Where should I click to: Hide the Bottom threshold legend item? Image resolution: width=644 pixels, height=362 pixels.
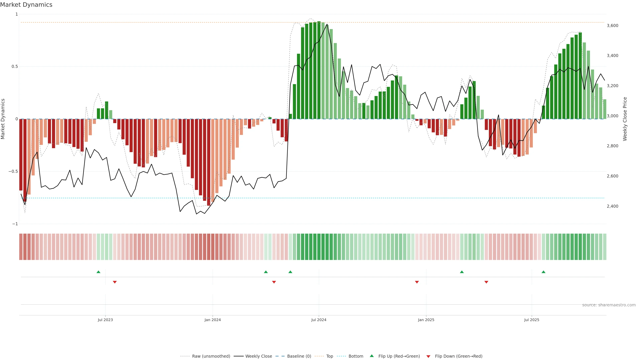coord(356,356)
